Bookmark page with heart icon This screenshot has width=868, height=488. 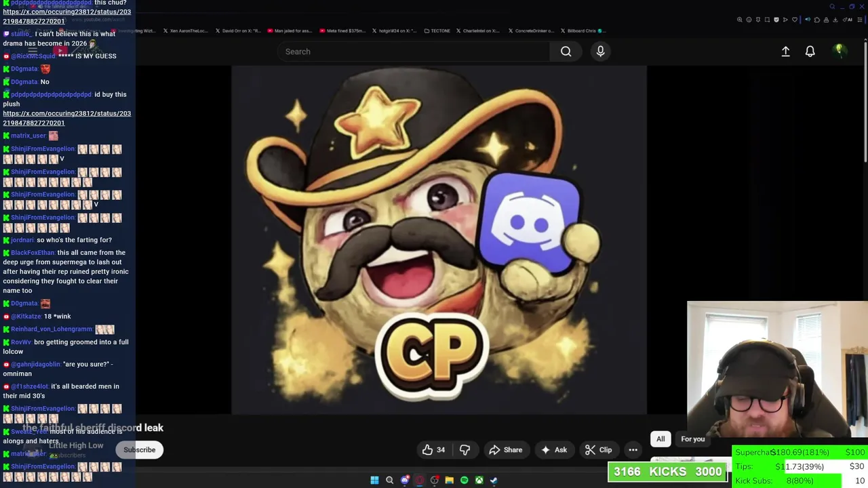pyautogui.click(x=795, y=20)
